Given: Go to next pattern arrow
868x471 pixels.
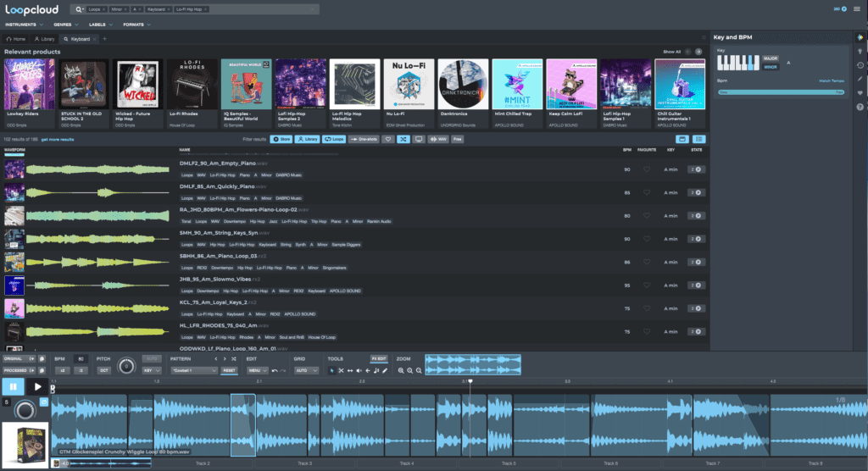Looking at the screenshot, I should click(x=224, y=359).
